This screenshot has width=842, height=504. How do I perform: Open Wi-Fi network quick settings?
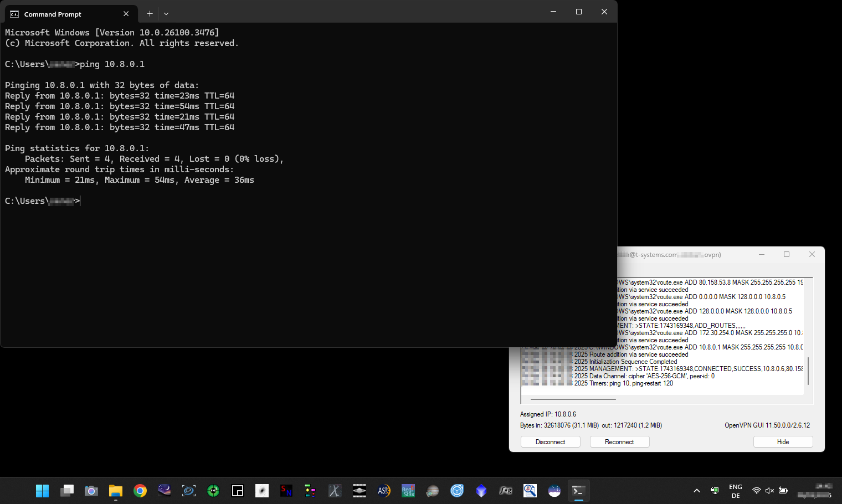(x=756, y=491)
